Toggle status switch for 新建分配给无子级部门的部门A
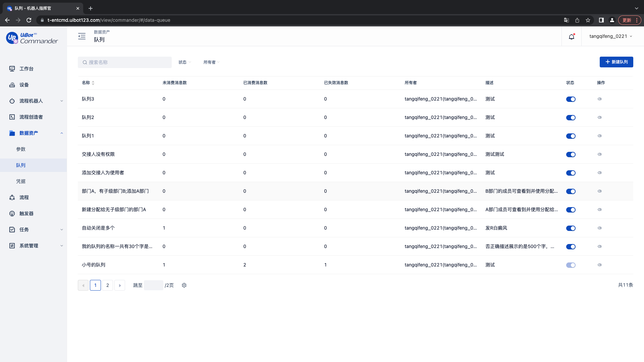The width and height of the screenshot is (644, 362). click(571, 210)
